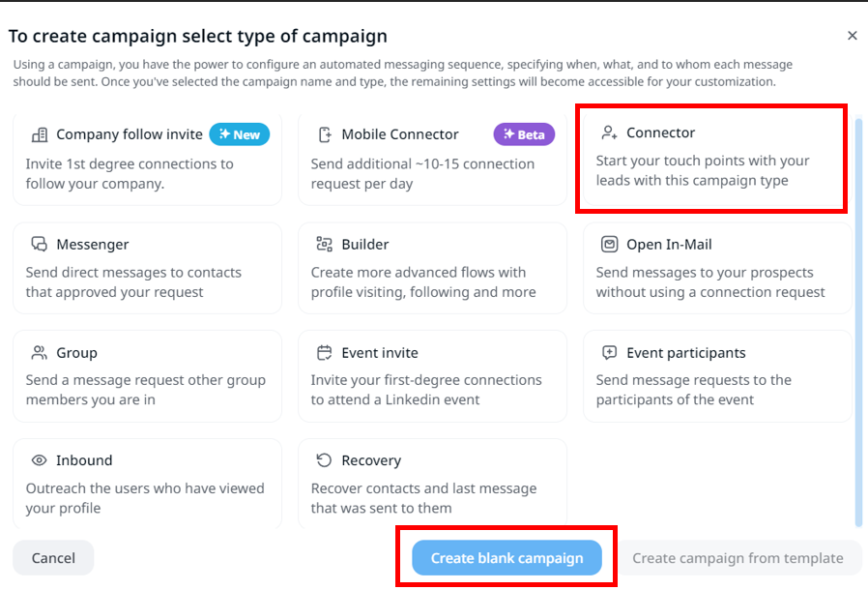The height and width of the screenshot is (590, 868).
Task: Click the vertical scrollbar of campaign list
Action: point(859,319)
